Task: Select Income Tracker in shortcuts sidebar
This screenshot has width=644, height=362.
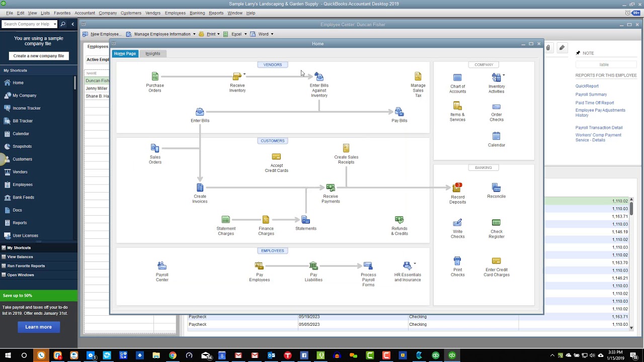Action: point(27,108)
